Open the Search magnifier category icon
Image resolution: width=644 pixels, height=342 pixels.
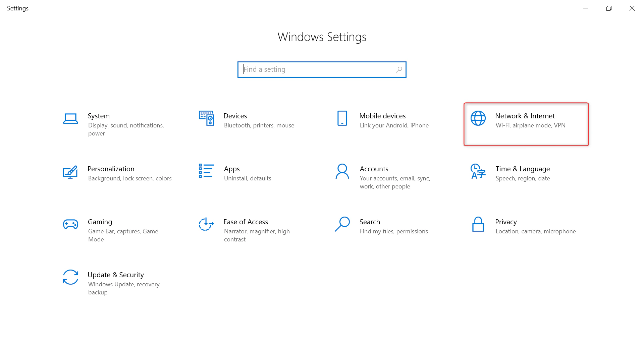click(342, 224)
